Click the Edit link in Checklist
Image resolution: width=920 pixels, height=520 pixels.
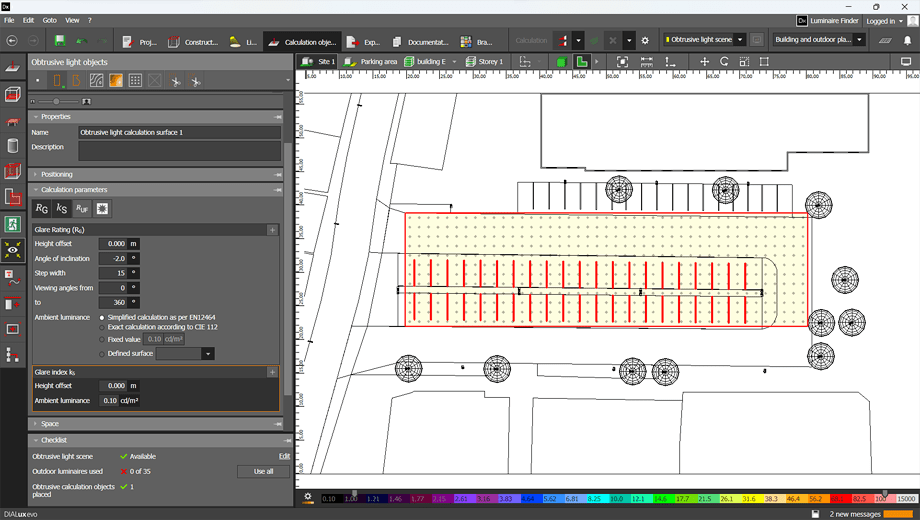[284, 456]
